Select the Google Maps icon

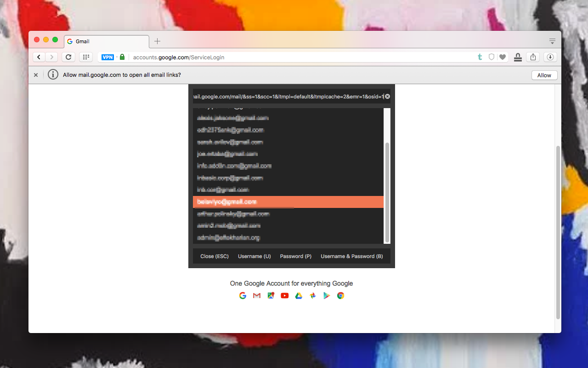[x=271, y=295]
